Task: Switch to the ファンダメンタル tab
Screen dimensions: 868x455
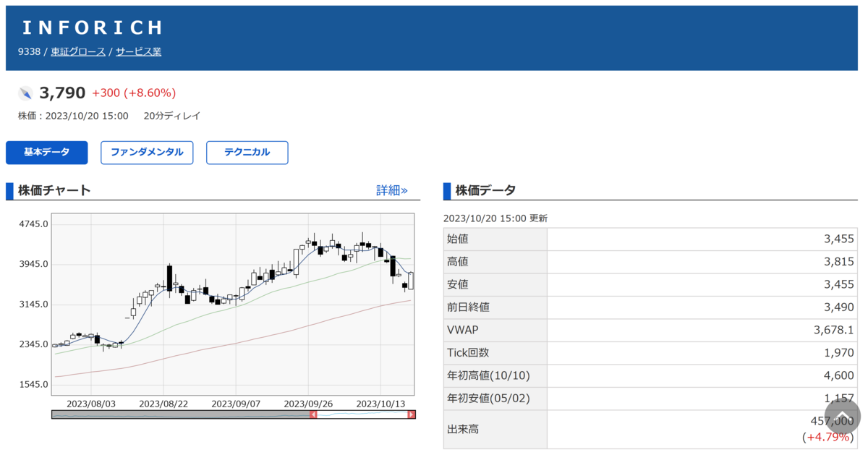Action: (x=147, y=153)
